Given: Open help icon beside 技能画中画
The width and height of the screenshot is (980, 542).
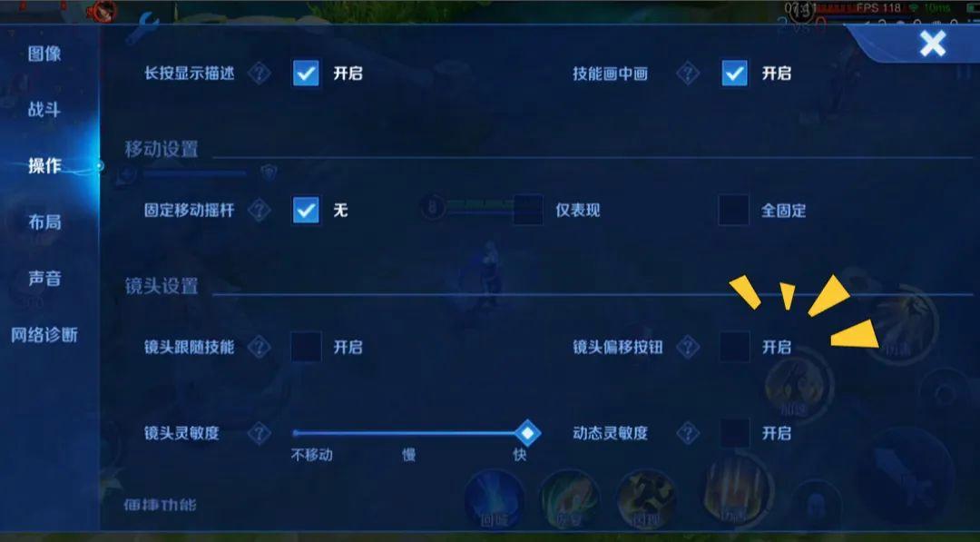Looking at the screenshot, I should pyautogui.click(x=688, y=74).
